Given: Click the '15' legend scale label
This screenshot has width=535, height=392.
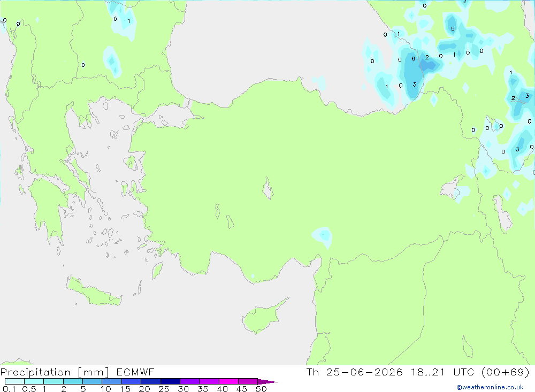Looking at the screenshot, I should pyautogui.click(x=125, y=389).
